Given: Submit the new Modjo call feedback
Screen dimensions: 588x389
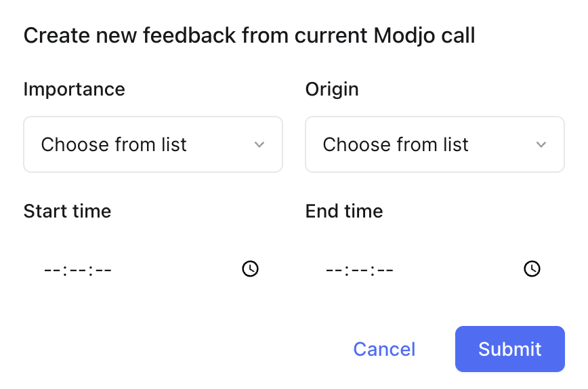Looking at the screenshot, I should (510, 349).
